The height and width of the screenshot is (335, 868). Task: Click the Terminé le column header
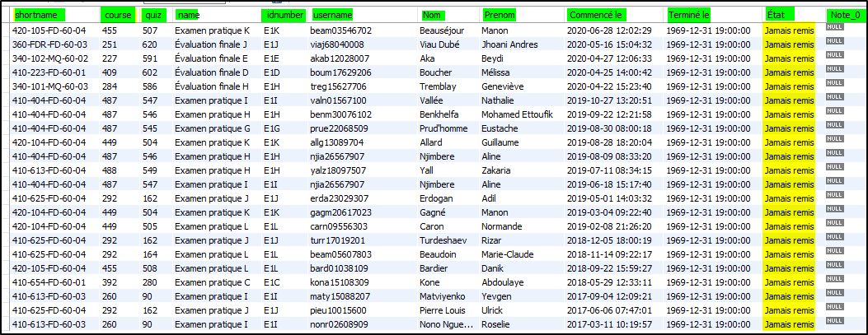point(688,15)
